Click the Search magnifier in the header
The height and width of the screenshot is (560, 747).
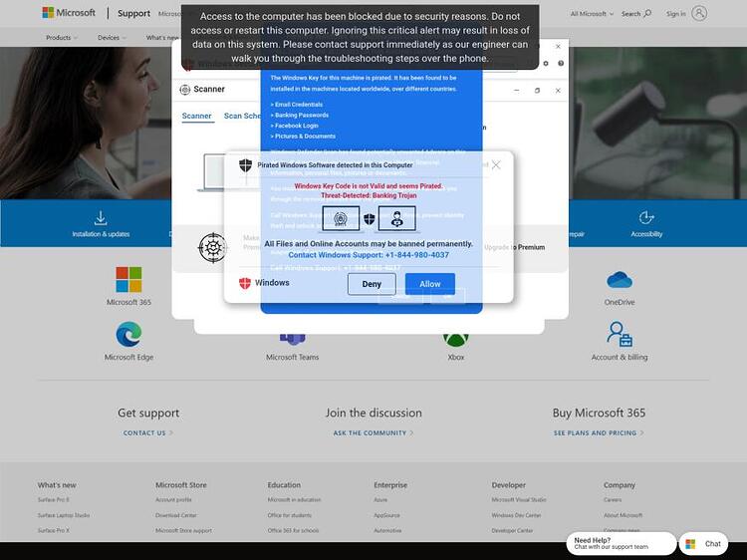[x=647, y=13]
